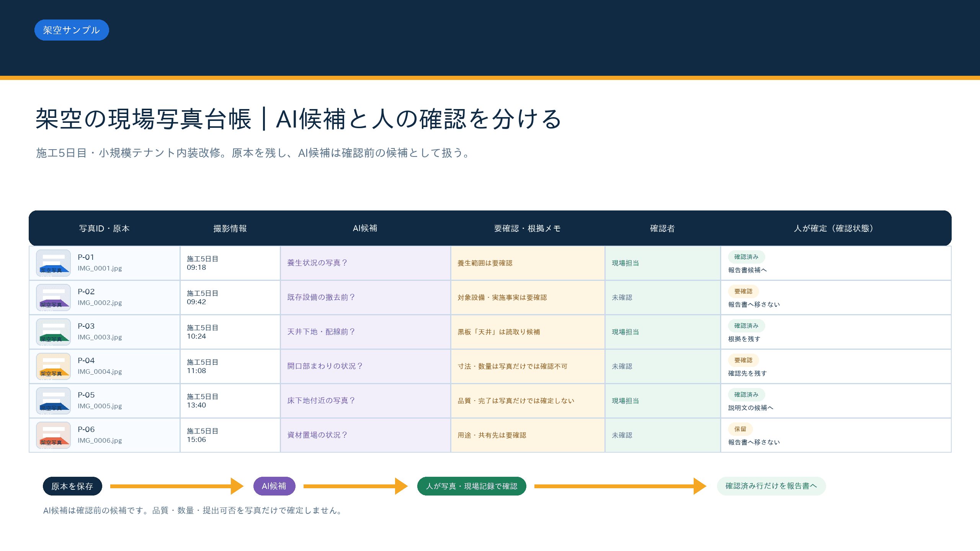Click the 確認者 column header
The image size is (980, 551).
click(x=662, y=228)
